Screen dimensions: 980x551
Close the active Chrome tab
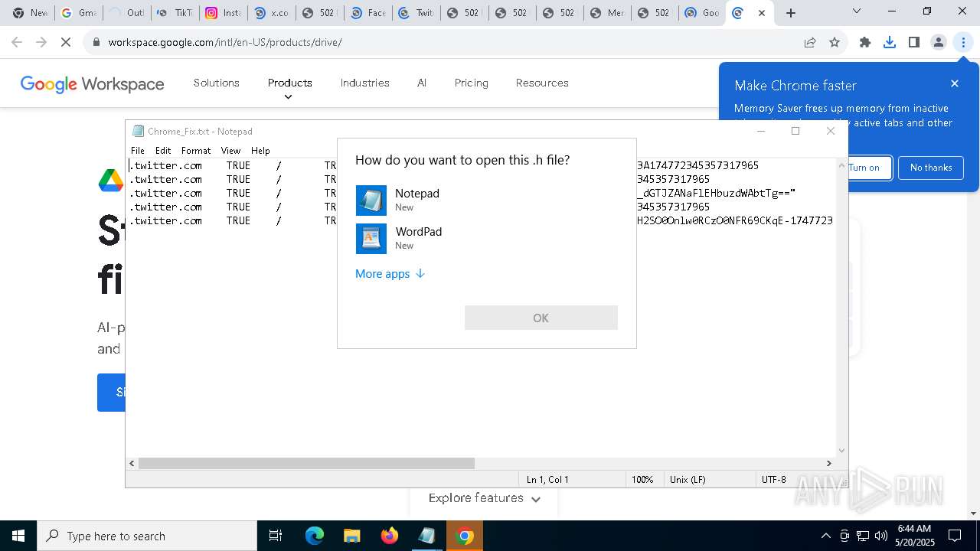tap(762, 13)
